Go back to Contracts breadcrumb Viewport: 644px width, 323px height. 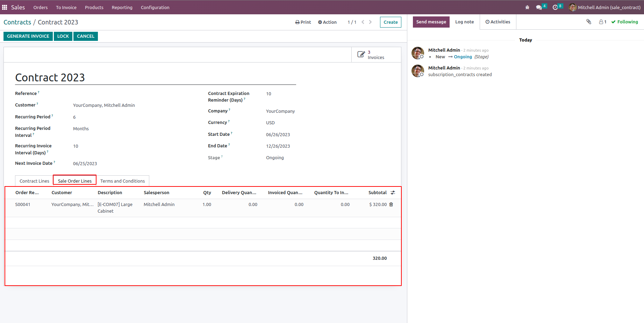(x=17, y=22)
